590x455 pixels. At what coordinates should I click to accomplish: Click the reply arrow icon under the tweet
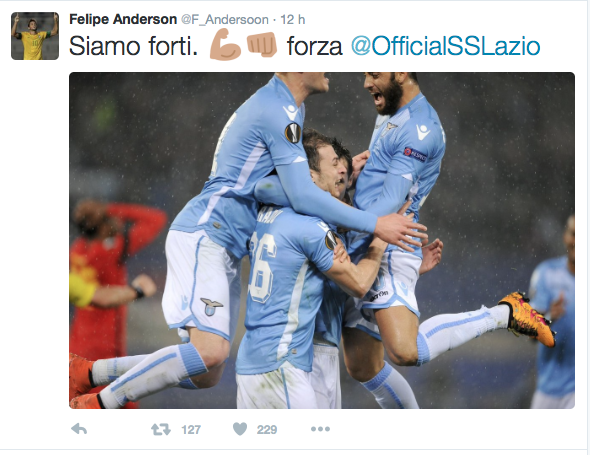click(79, 429)
